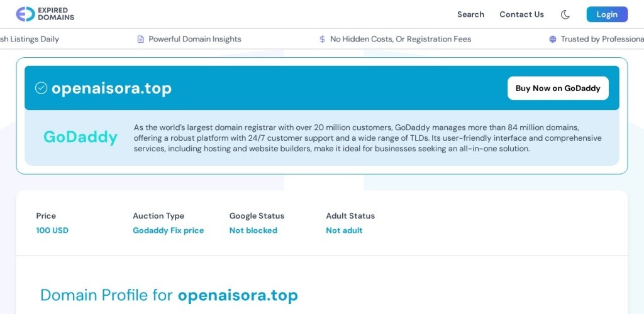The width and height of the screenshot is (644, 314).
Task: Click the Not blocked Google status
Action: 253,230
